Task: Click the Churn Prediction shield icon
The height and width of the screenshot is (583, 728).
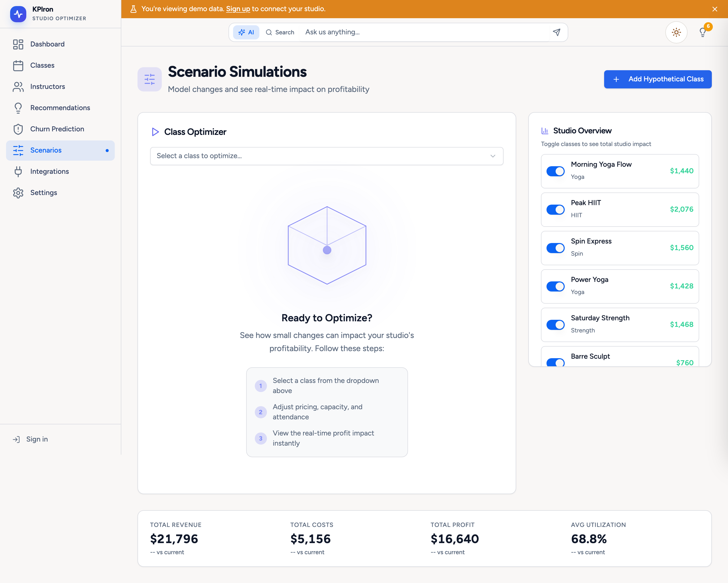Action: pyautogui.click(x=18, y=129)
